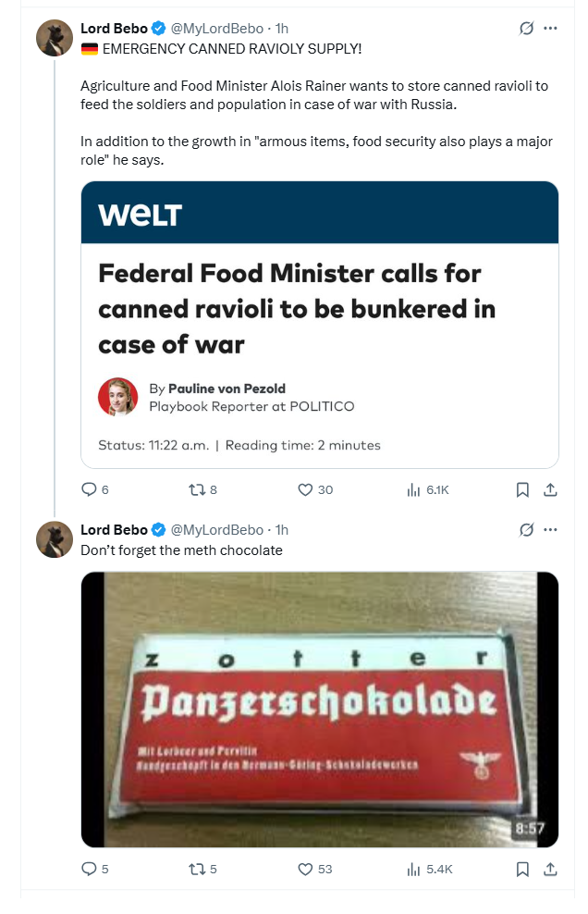Screen dimensions: 588x914
Task: View analytics of the meth chocolate tweet
Action: [414, 869]
